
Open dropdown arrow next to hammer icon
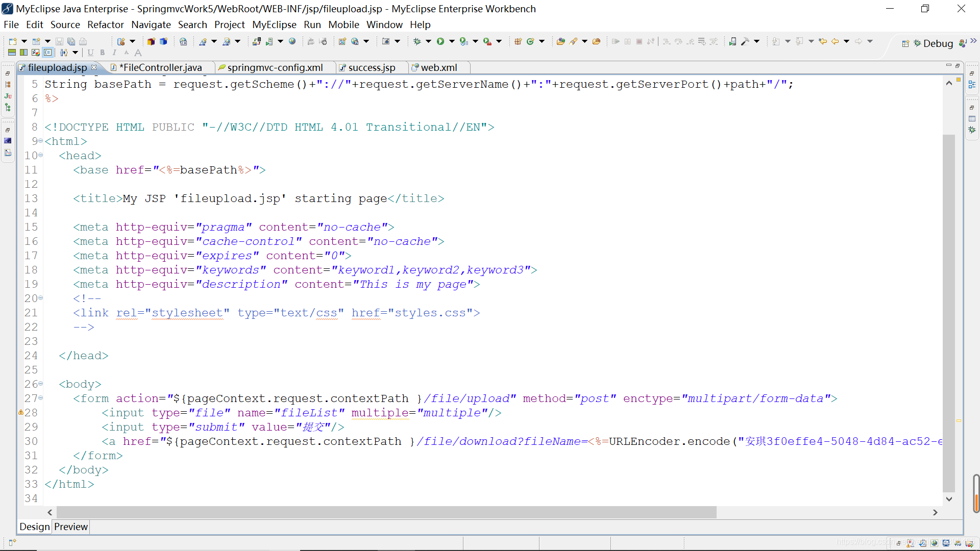pyautogui.click(x=756, y=41)
